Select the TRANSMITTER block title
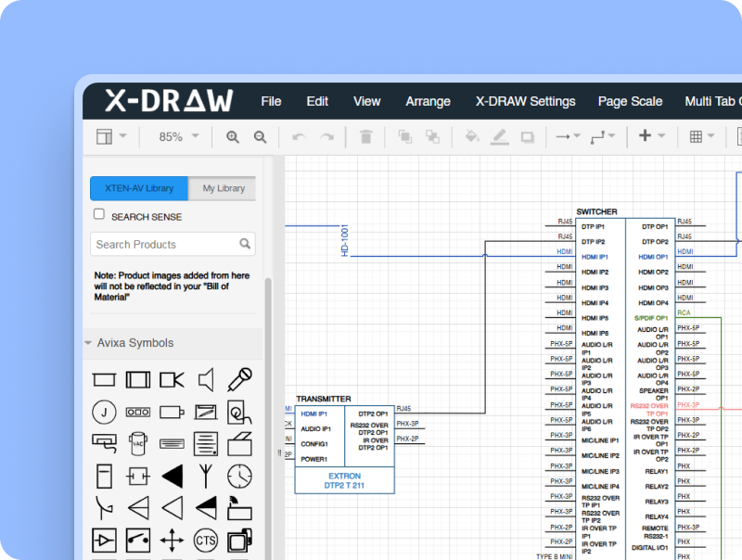Screen dimensions: 742x560 click(x=324, y=399)
